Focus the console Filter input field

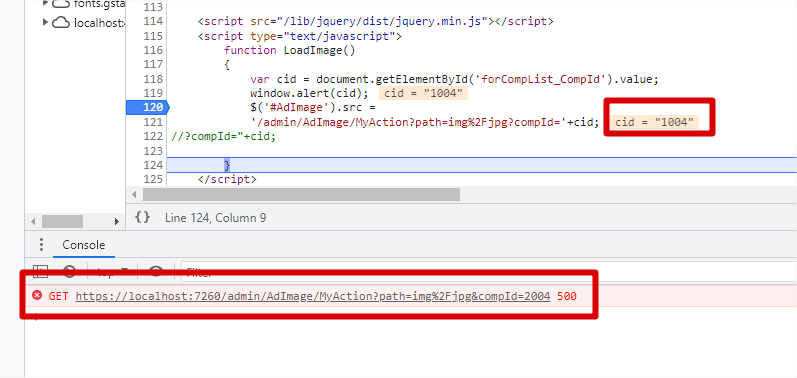point(488,272)
